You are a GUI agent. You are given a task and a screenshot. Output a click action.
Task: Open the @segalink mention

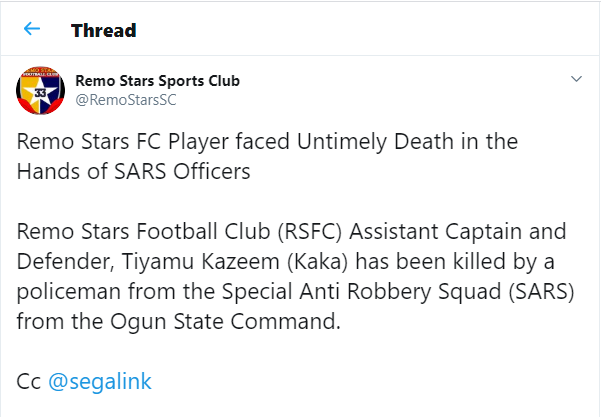pyautogui.click(x=98, y=381)
